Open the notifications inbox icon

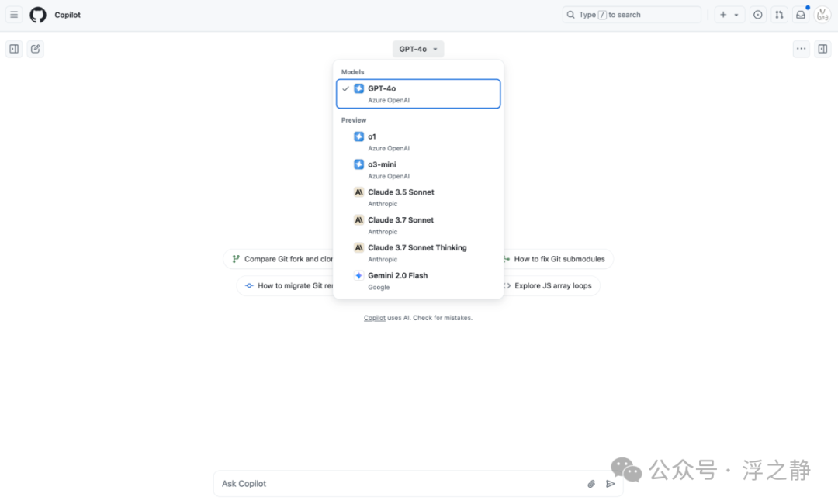pyautogui.click(x=800, y=15)
